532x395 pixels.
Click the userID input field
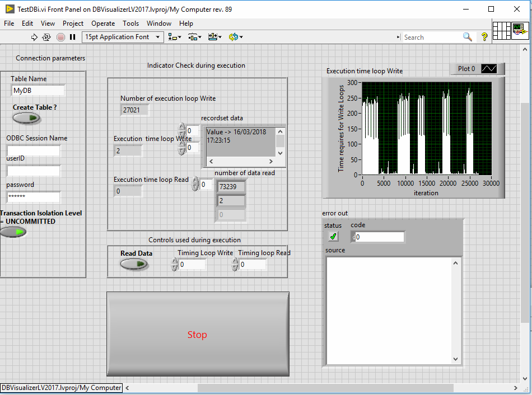click(x=34, y=171)
